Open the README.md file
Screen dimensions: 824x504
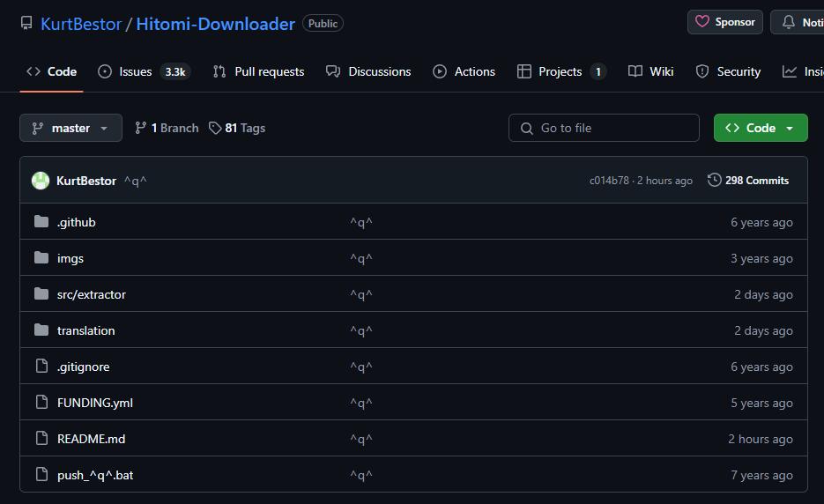[x=91, y=439]
